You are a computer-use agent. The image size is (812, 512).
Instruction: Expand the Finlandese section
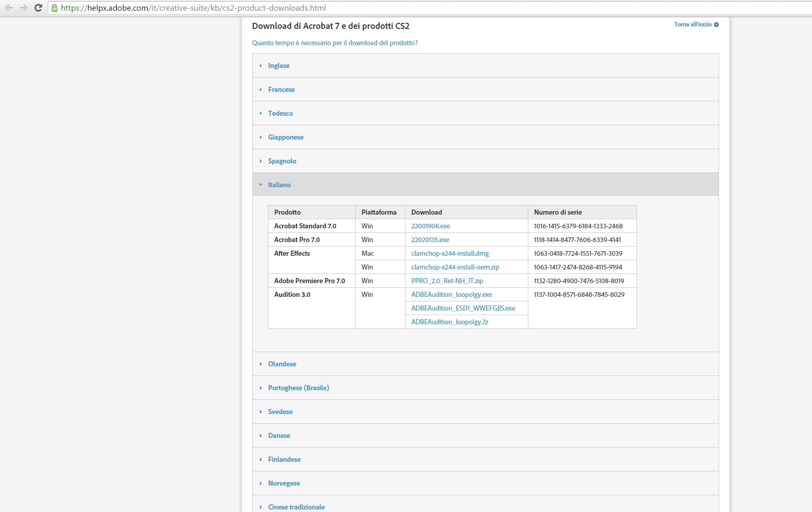pyautogui.click(x=485, y=459)
